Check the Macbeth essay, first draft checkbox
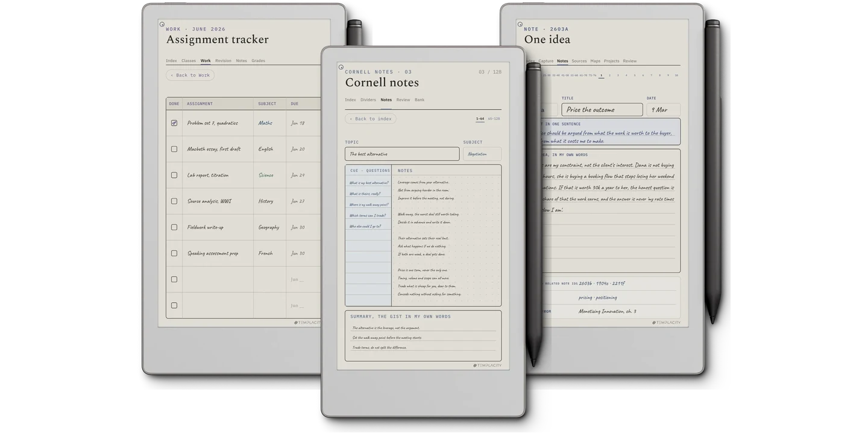 pyautogui.click(x=174, y=149)
